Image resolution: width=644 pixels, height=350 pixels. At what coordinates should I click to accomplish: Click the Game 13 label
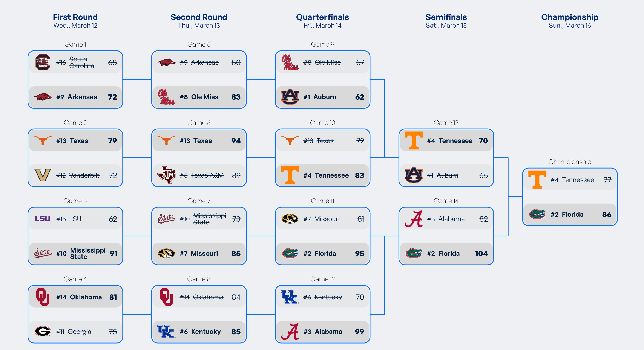[446, 123]
